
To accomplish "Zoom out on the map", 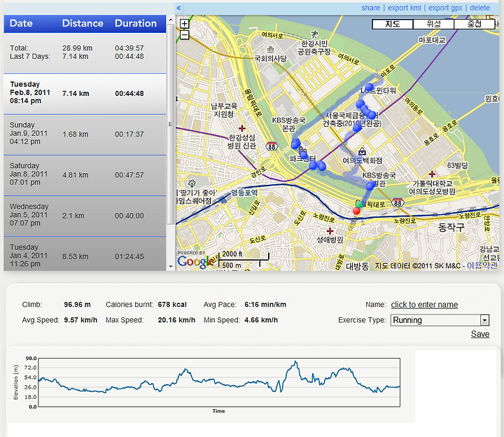I will pos(185,35).
